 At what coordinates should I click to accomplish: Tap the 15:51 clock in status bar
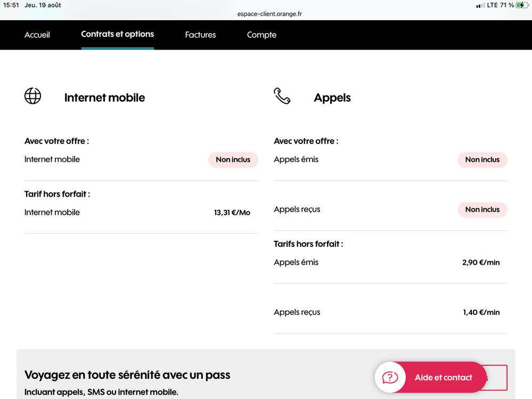click(11, 5)
